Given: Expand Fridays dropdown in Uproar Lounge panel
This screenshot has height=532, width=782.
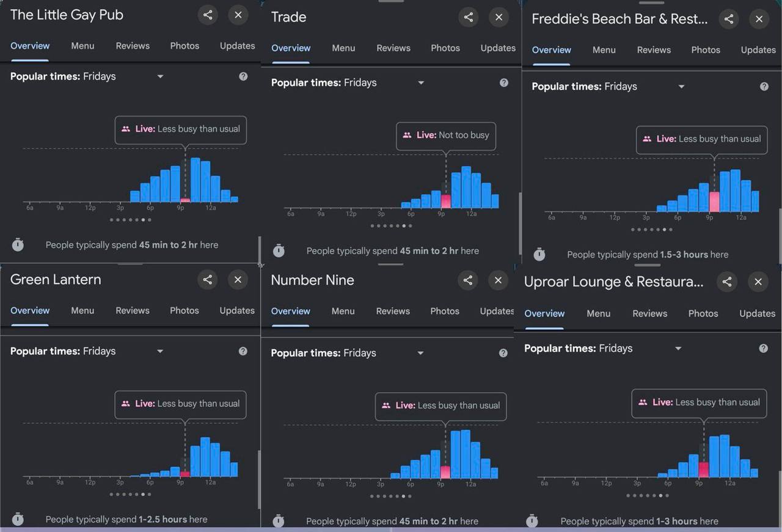Looking at the screenshot, I should click(678, 348).
